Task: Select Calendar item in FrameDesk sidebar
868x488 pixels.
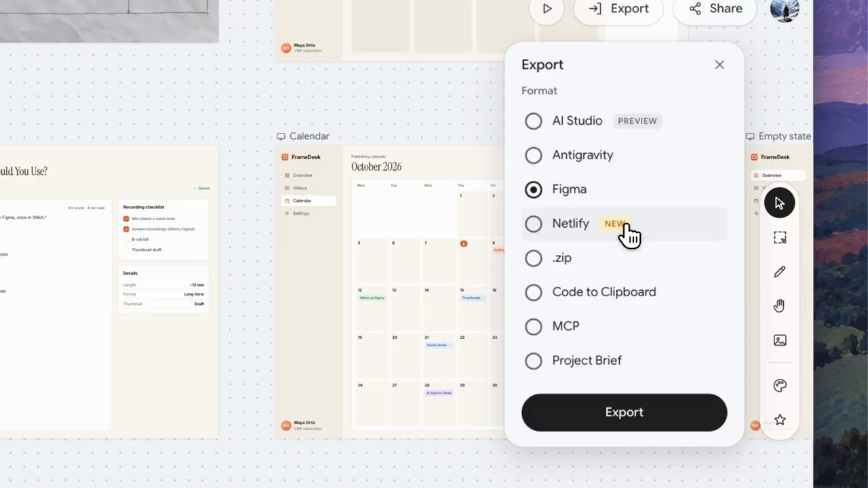Action: 309,201
